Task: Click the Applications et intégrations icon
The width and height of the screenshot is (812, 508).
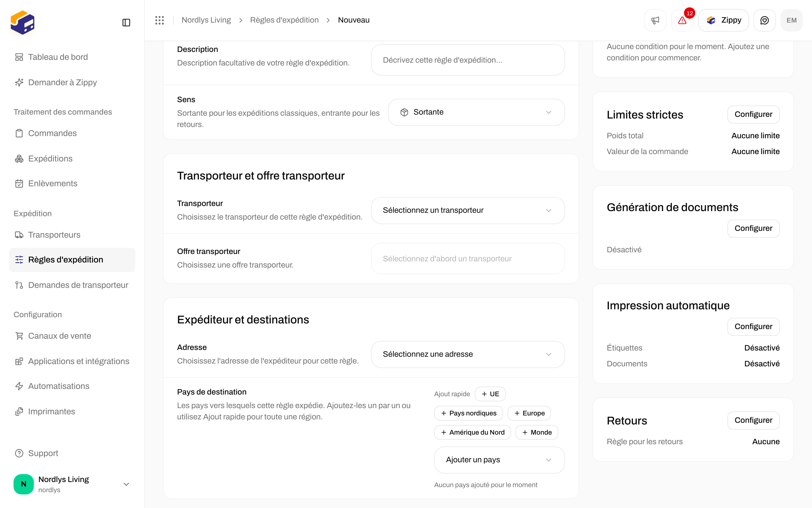Action: coord(19,361)
